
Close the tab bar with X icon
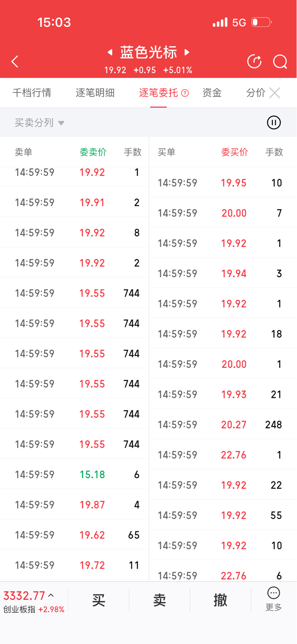point(275,93)
